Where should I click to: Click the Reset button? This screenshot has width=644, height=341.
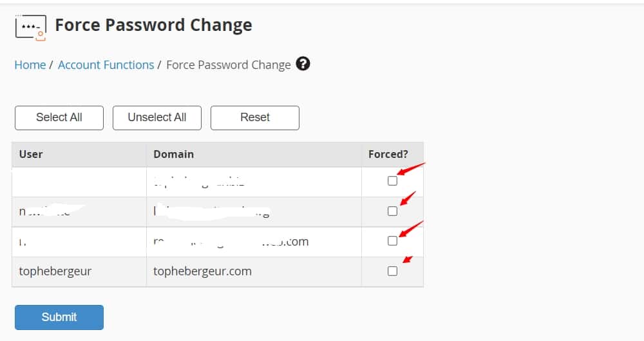click(x=255, y=118)
